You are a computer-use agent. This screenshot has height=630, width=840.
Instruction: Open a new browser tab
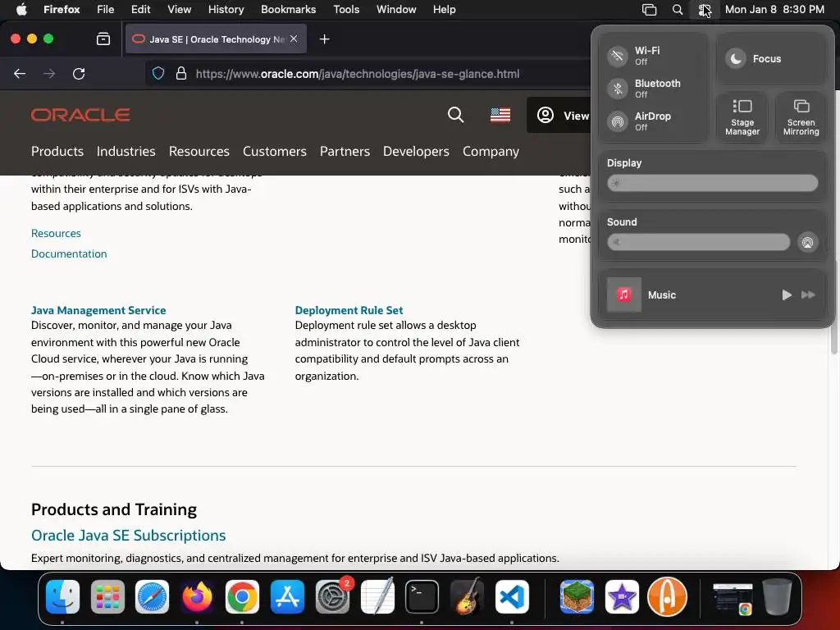click(x=324, y=39)
